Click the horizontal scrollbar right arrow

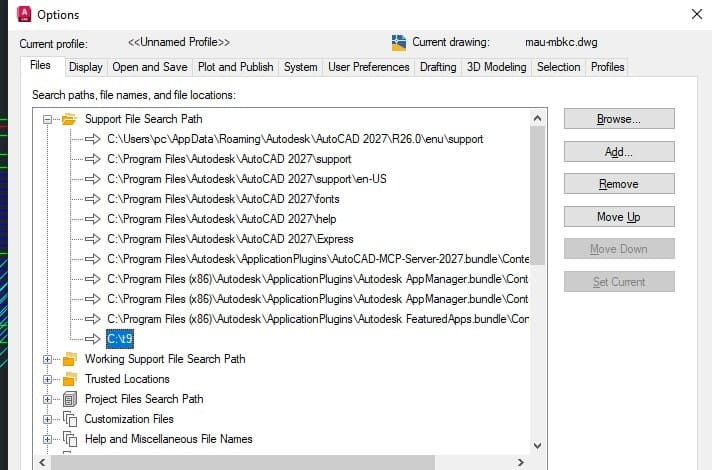(521, 463)
